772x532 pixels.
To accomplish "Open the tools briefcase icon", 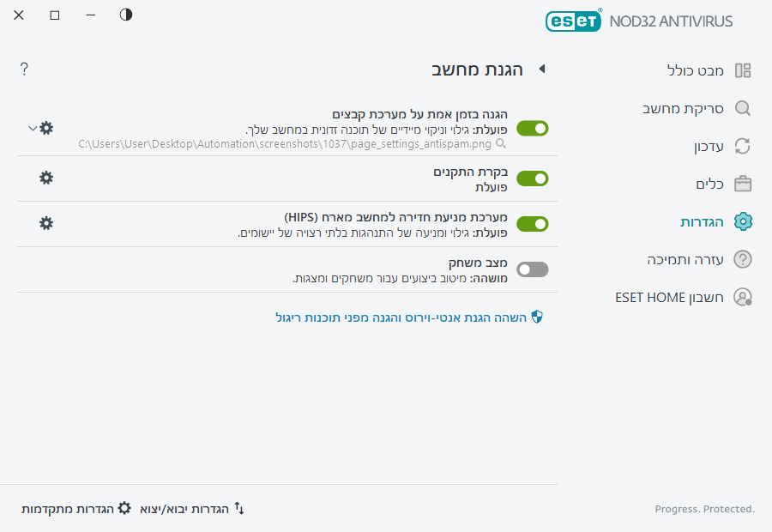I will pyautogui.click(x=743, y=184).
